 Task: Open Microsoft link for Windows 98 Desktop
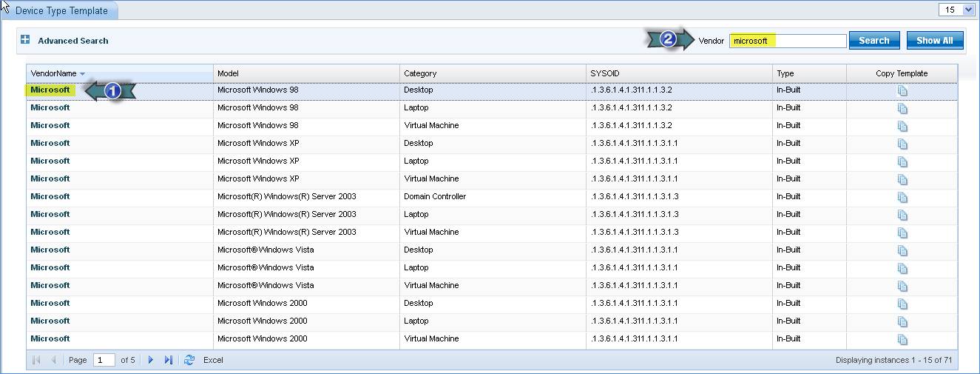click(50, 90)
